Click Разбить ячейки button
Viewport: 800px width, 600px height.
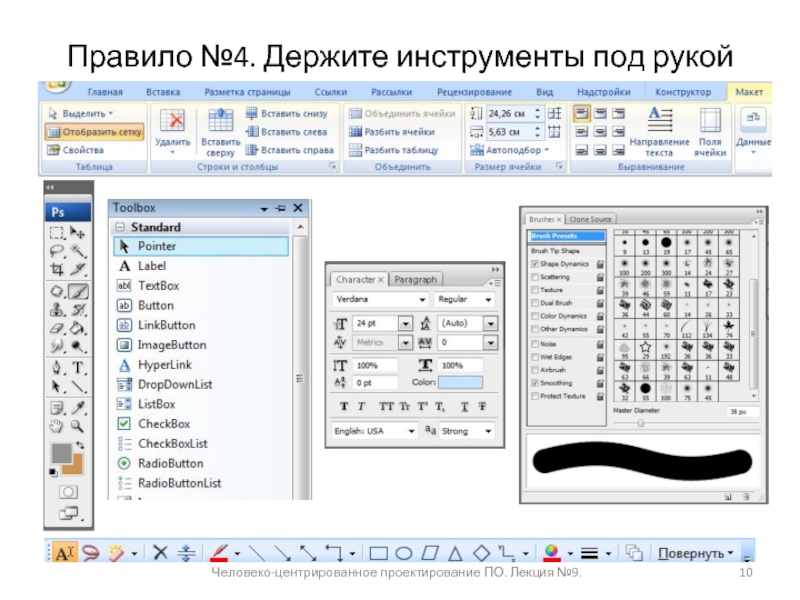[392, 132]
